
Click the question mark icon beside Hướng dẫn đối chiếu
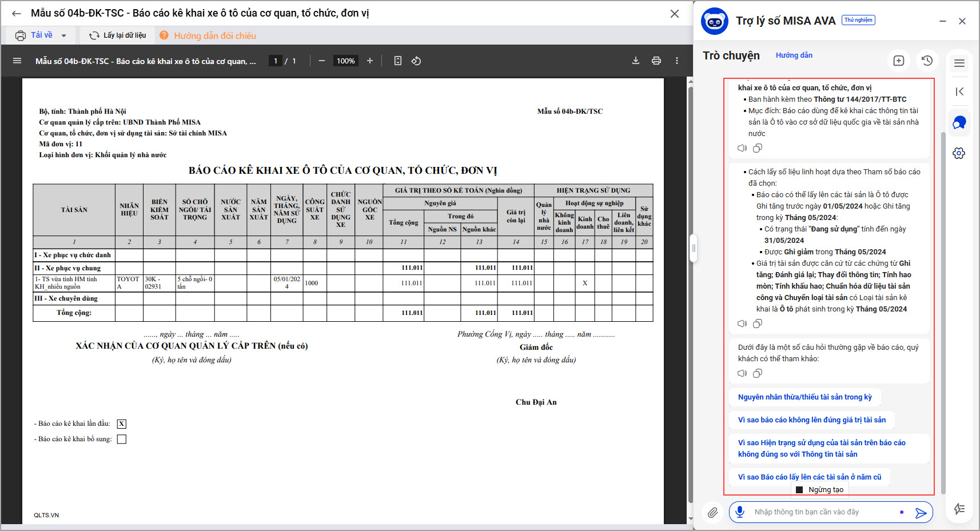coord(164,35)
